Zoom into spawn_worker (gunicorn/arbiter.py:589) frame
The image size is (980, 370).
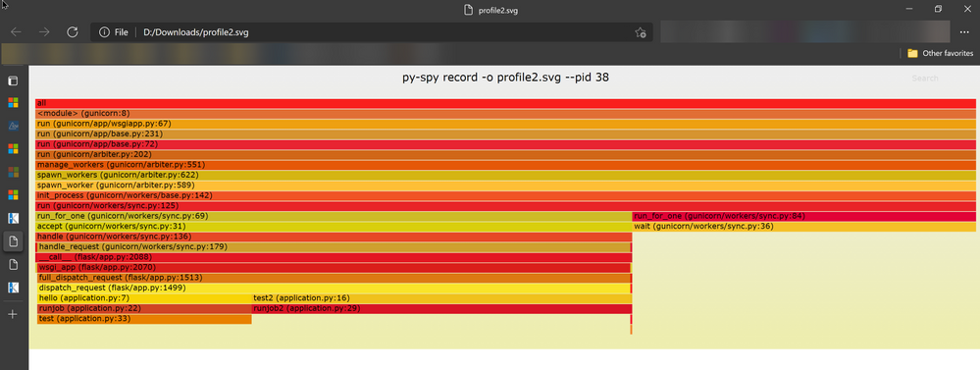point(505,185)
